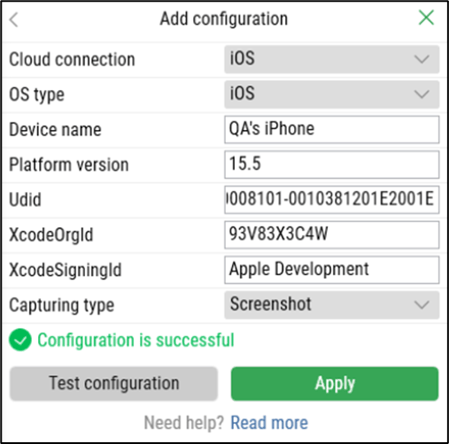Click the Device name input field

pyautogui.click(x=332, y=129)
